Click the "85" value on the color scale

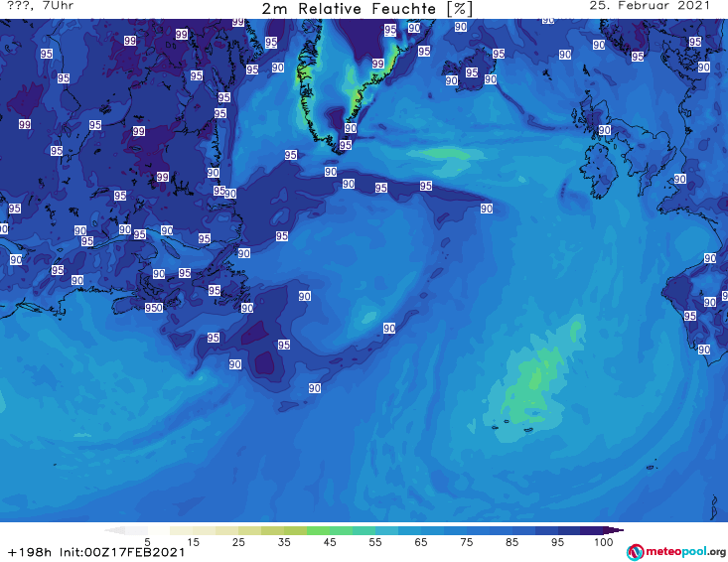coord(511,542)
